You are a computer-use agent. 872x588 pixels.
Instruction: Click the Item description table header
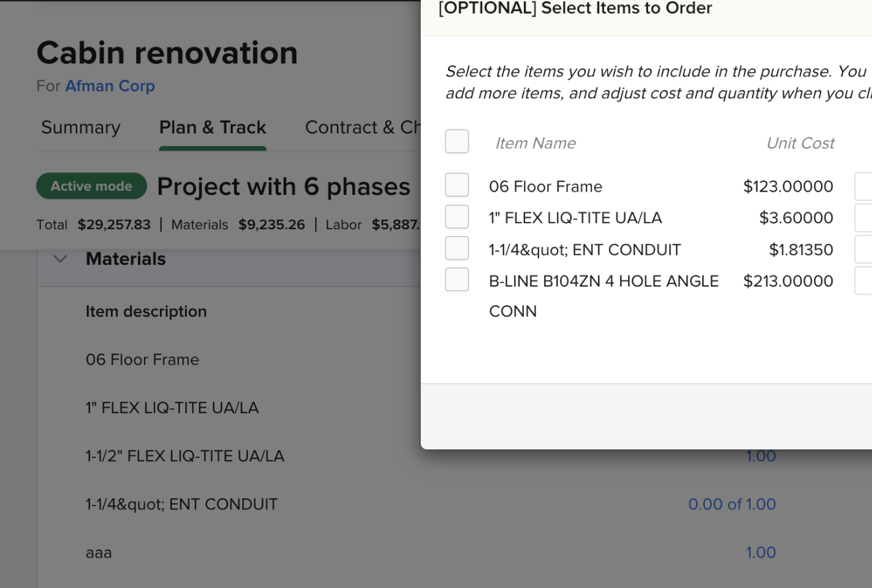[x=146, y=311]
